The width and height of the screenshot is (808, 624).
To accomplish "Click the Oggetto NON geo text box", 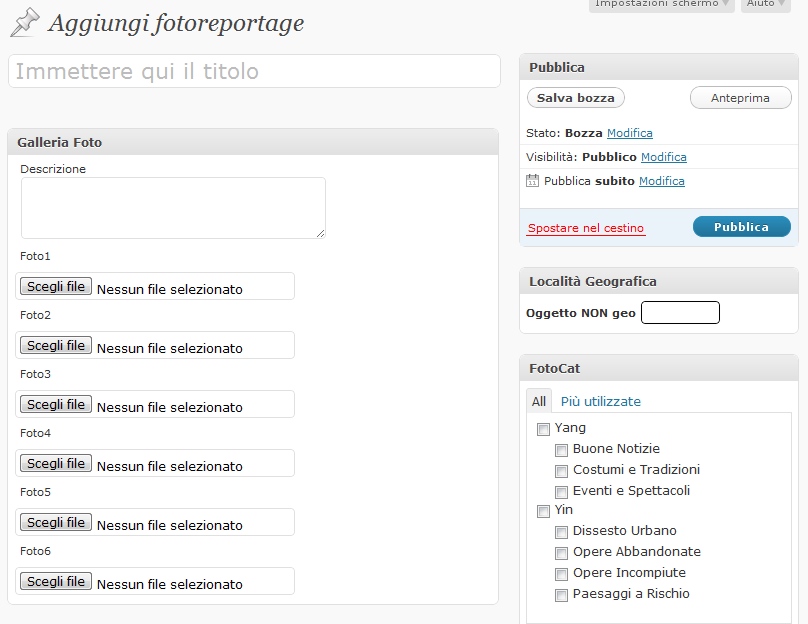I will (x=679, y=313).
